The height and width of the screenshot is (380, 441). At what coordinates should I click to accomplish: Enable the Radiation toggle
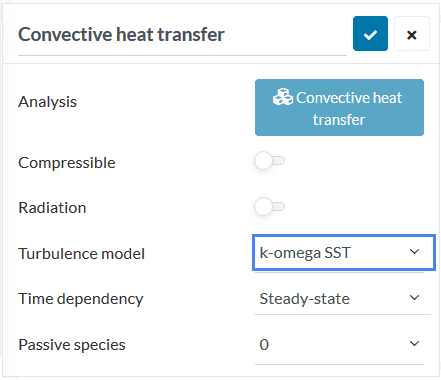point(270,206)
